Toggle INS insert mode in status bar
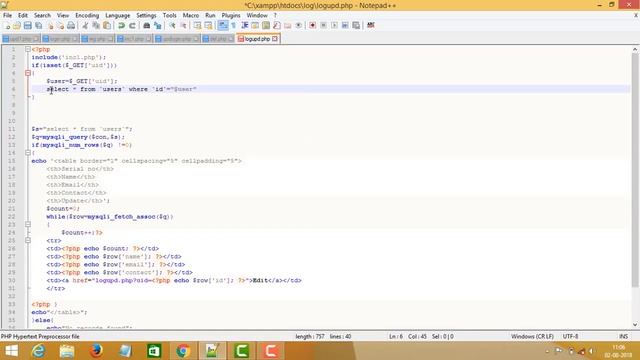This screenshot has width=640, height=360. 623,336
